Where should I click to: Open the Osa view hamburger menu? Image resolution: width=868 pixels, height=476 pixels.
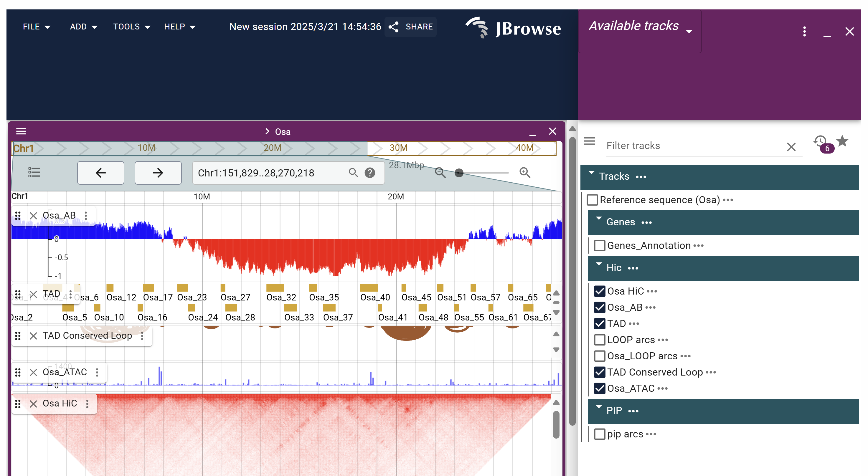(21, 131)
